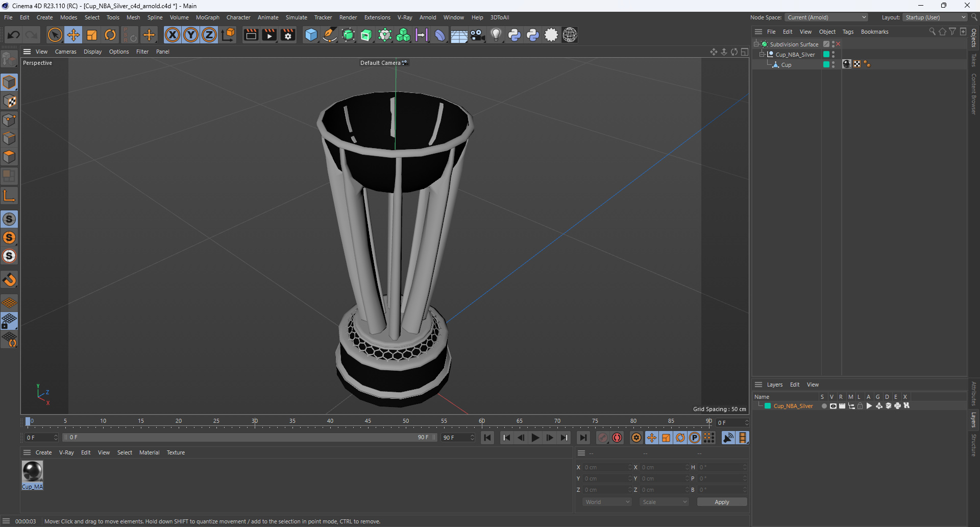Select the Cup object row
This screenshot has width=980, height=527.
pyautogui.click(x=786, y=65)
